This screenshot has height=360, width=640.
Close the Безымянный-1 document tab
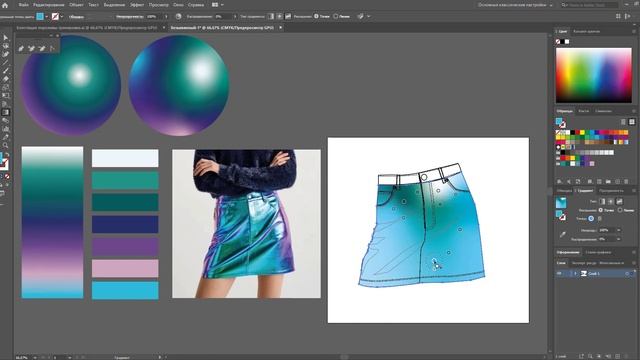pos(280,28)
